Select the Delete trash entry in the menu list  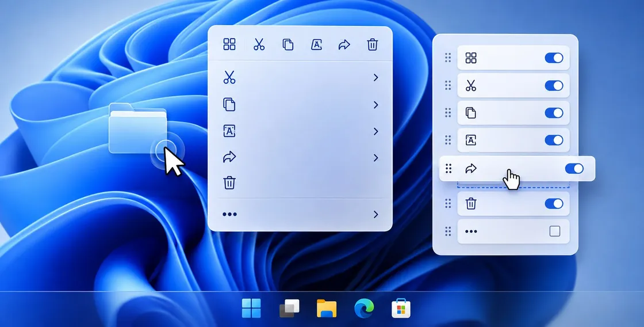300,182
